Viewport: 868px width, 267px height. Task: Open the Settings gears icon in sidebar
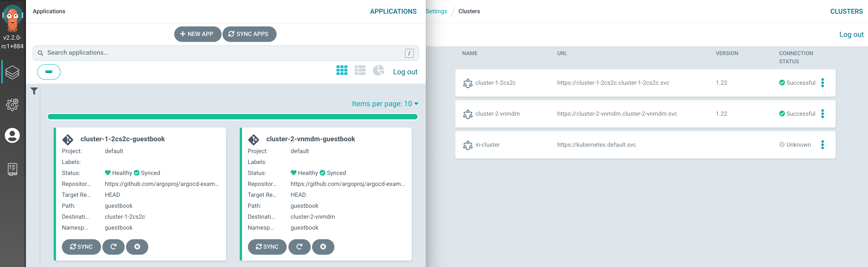coord(13,104)
